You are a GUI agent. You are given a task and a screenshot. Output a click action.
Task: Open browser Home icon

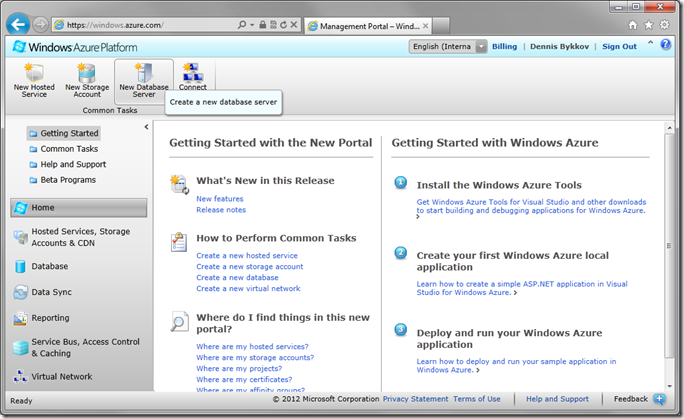point(632,23)
